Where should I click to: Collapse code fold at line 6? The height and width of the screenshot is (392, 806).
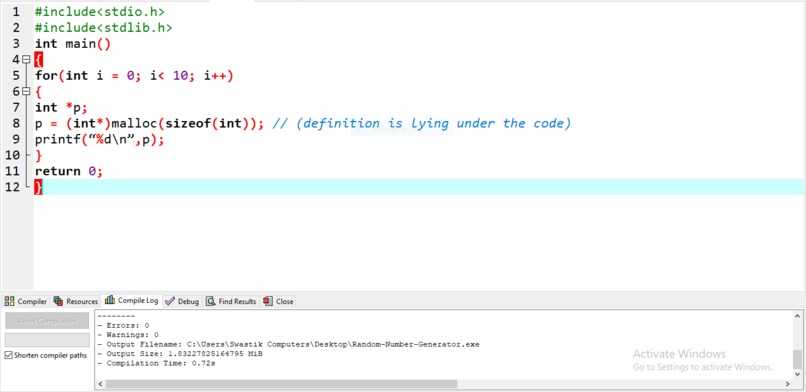point(27,91)
